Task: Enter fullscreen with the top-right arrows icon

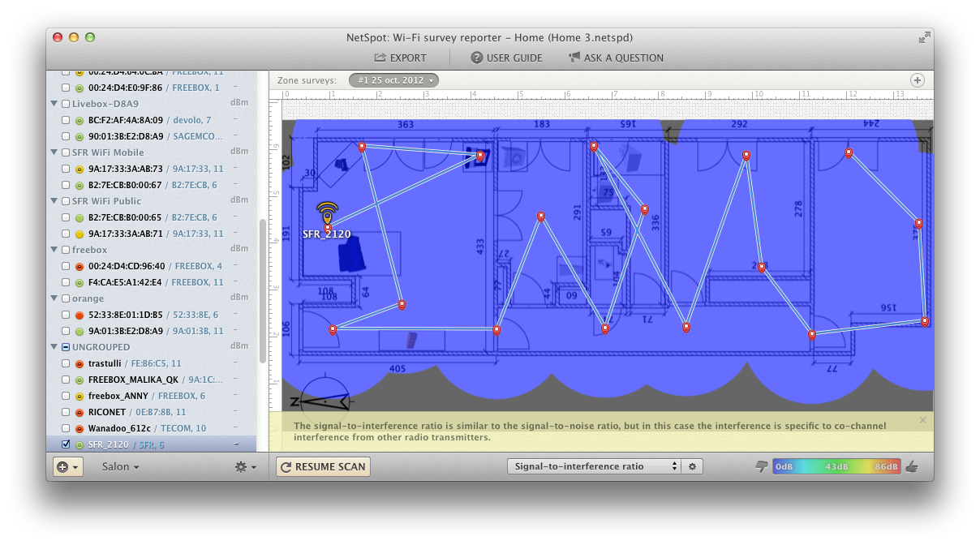Action: tap(924, 37)
